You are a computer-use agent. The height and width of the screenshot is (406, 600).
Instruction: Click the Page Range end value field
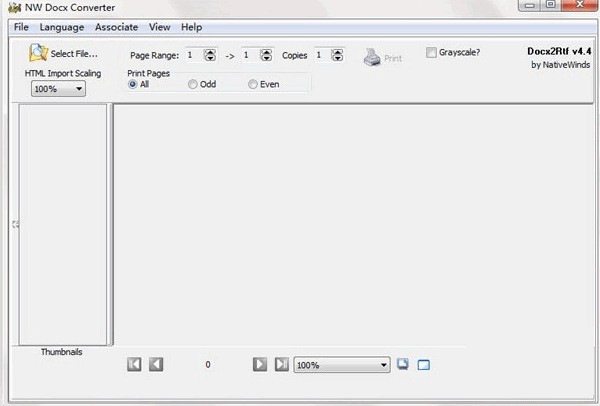tap(251, 55)
